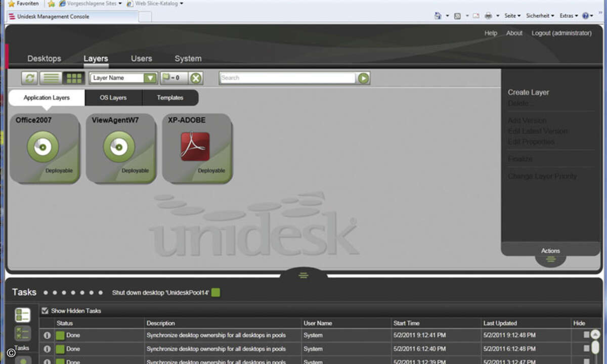The image size is (607, 364).
Task: Click the Favoriten star icon
Action: [11, 4]
